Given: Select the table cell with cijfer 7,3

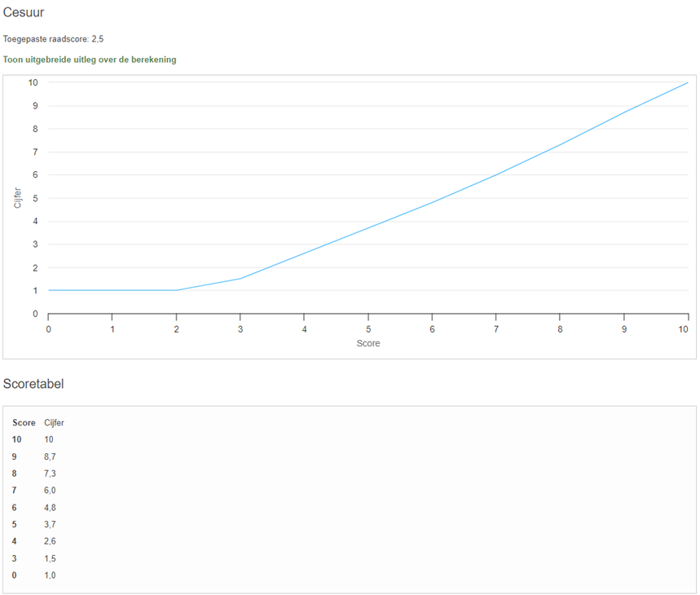Looking at the screenshot, I should (x=50, y=474).
